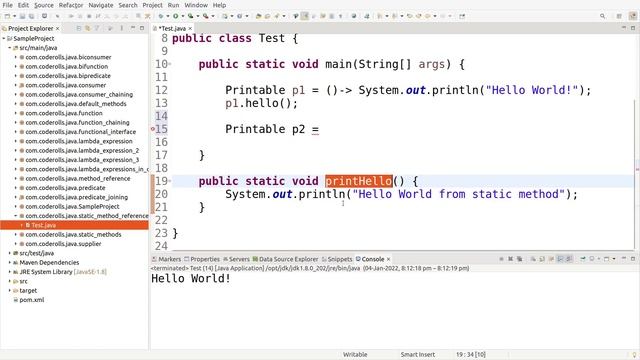Click the External Tools toolbar icon
This screenshot has height=360, width=640.
tap(205, 16)
